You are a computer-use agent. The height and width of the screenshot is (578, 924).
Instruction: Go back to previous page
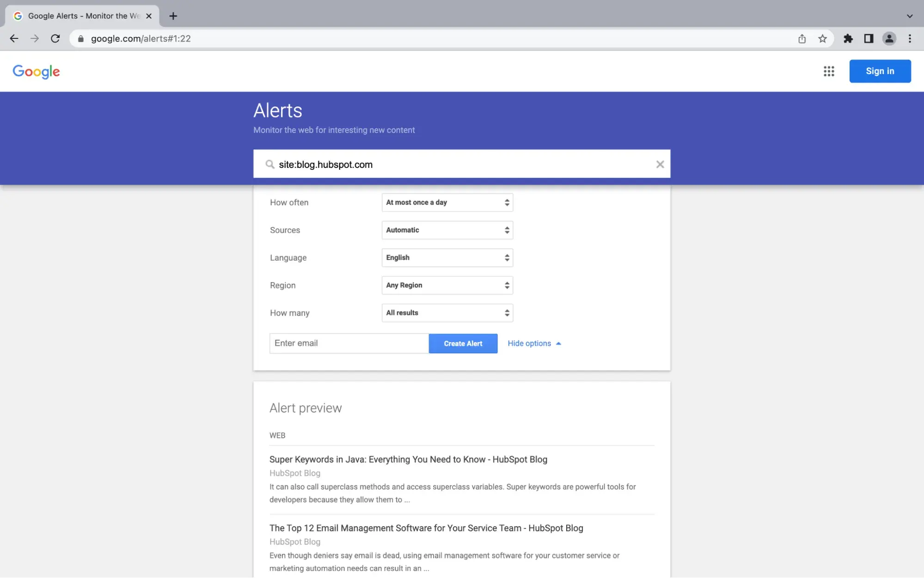(x=14, y=39)
